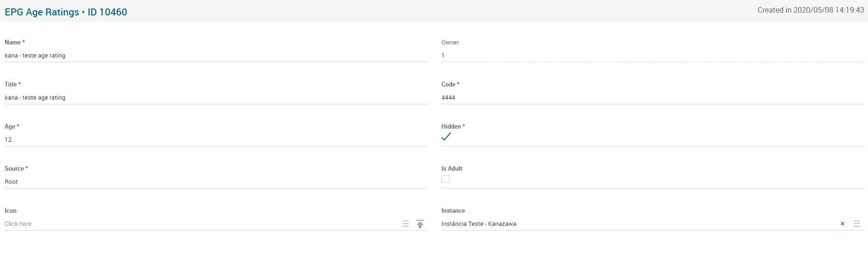Click the EPG Age Ratings ID 10460 heading

click(x=66, y=12)
